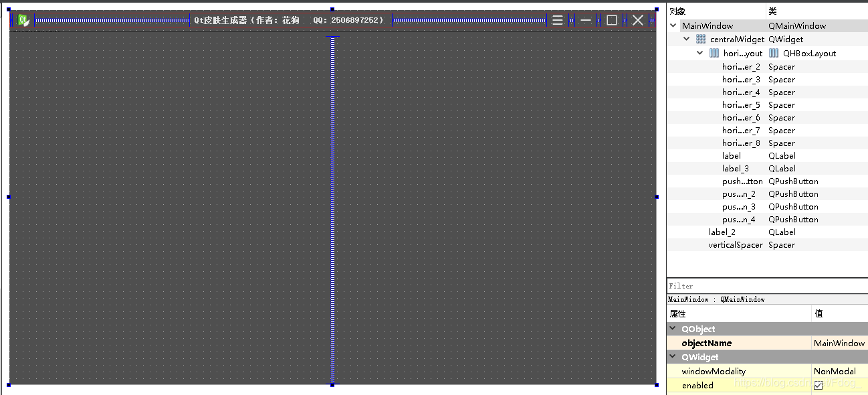The image size is (868, 395).
Task: Select the maximize square button in the form
Action: 612,20
